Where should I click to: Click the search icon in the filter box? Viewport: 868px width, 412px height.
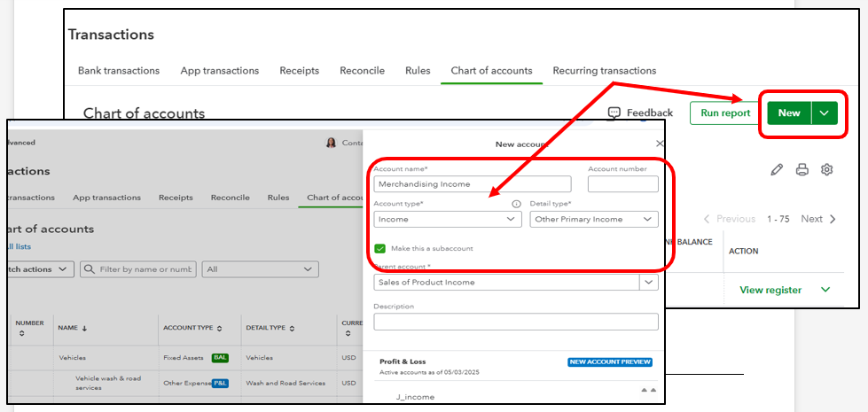[90, 269]
